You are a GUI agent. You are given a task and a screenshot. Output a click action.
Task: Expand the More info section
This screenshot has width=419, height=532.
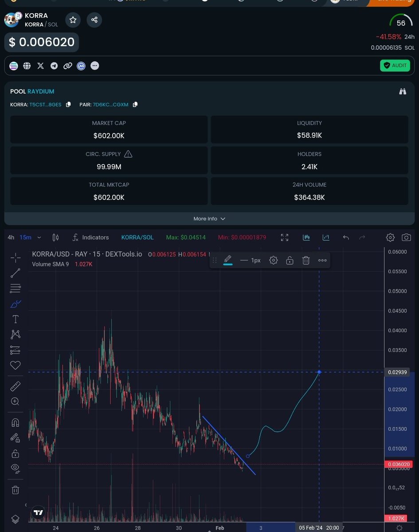(x=209, y=218)
